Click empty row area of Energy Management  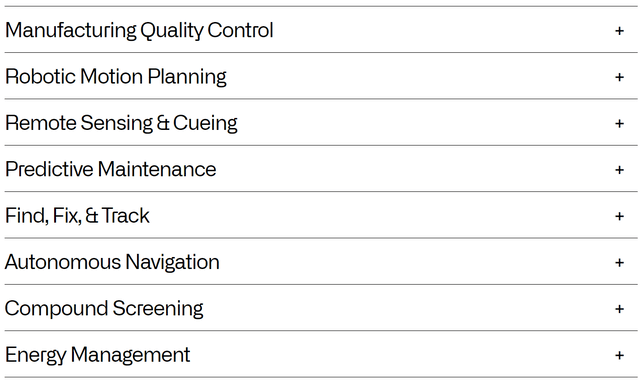[402, 354]
